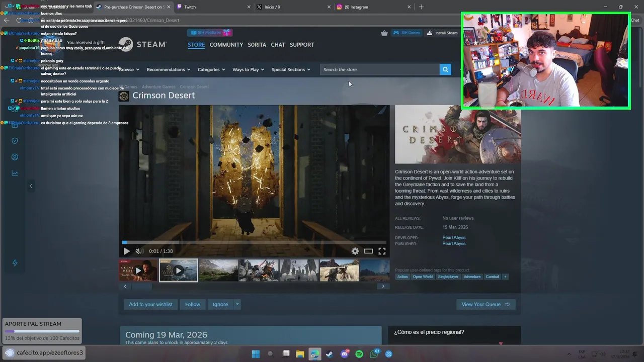
Task: Open the Steam logo home link
Action: tap(142, 44)
